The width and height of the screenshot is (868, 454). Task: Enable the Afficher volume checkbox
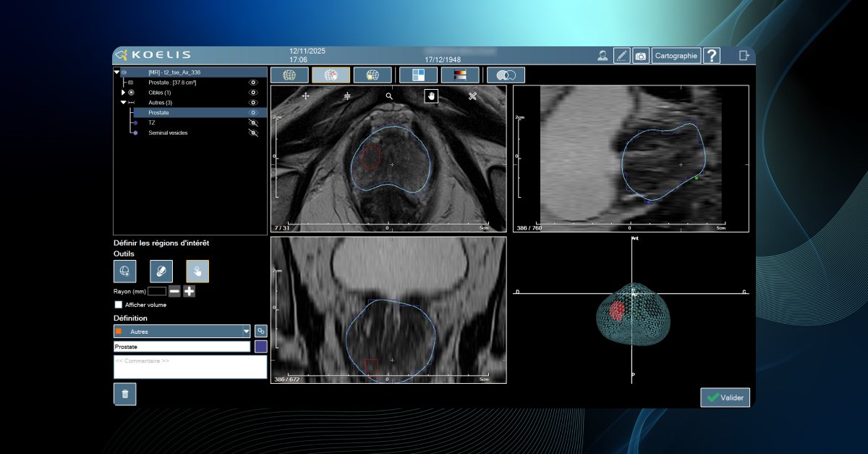pos(118,305)
